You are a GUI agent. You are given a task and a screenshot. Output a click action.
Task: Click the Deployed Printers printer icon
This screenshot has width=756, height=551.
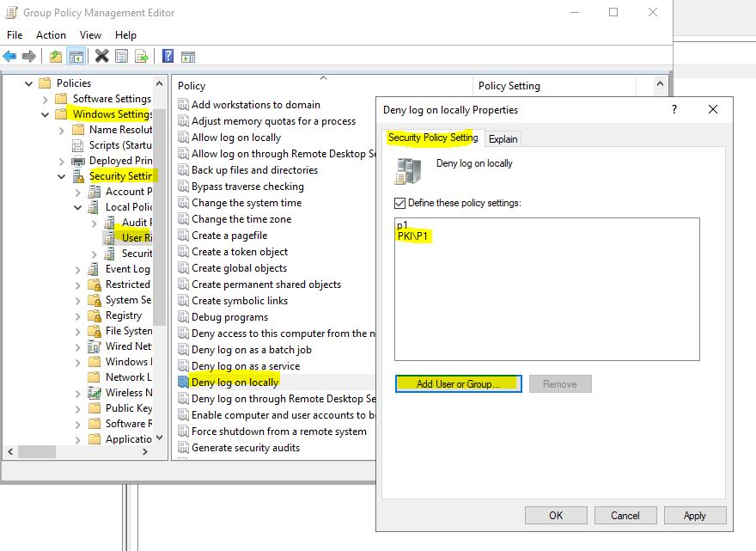(78, 161)
